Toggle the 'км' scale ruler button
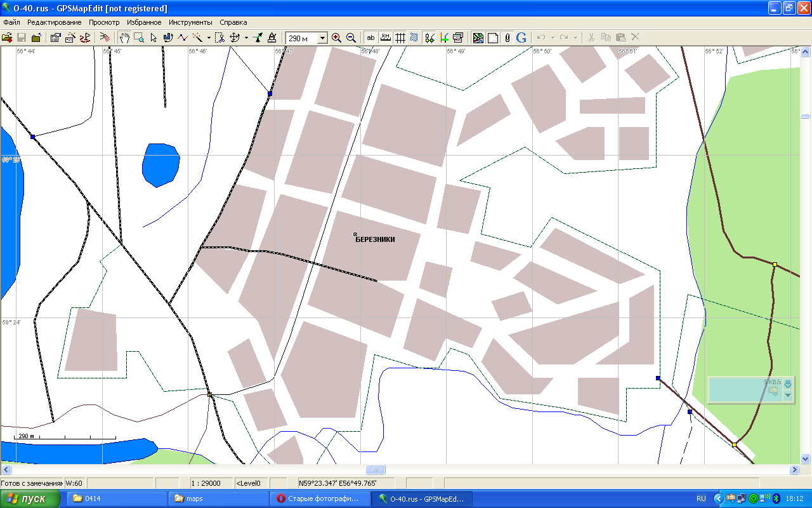Viewport: 812px width, 508px height. pos(385,38)
